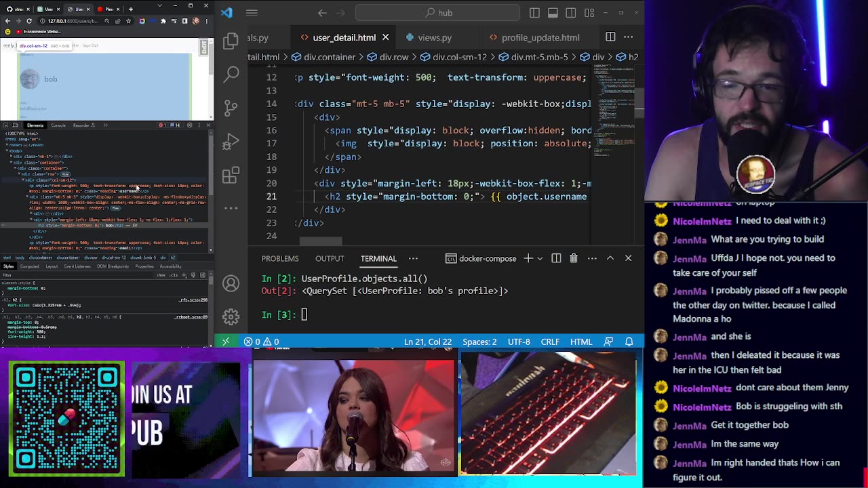Change indentation via Spaces: 2
This screenshot has height=488, width=868.
(479, 342)
